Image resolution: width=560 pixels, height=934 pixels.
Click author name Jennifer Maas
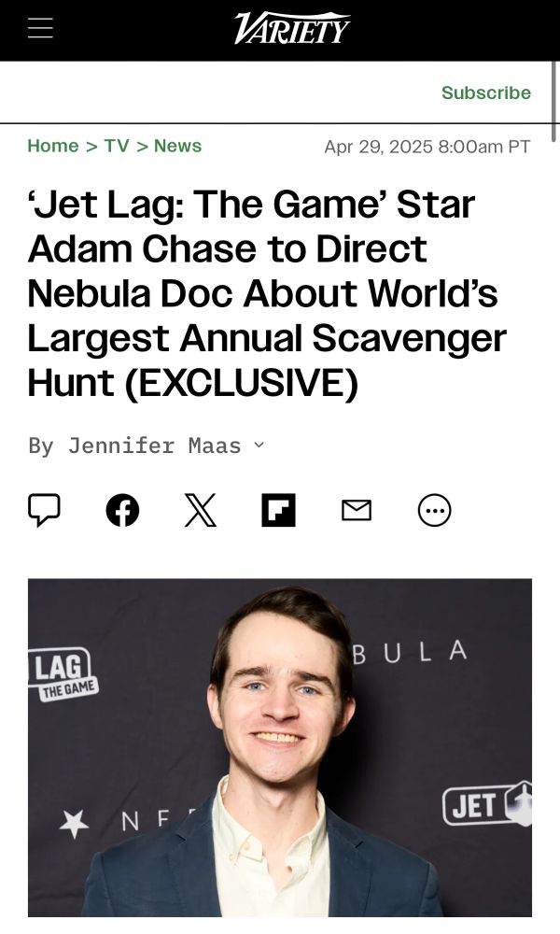(x=155, y=446)
